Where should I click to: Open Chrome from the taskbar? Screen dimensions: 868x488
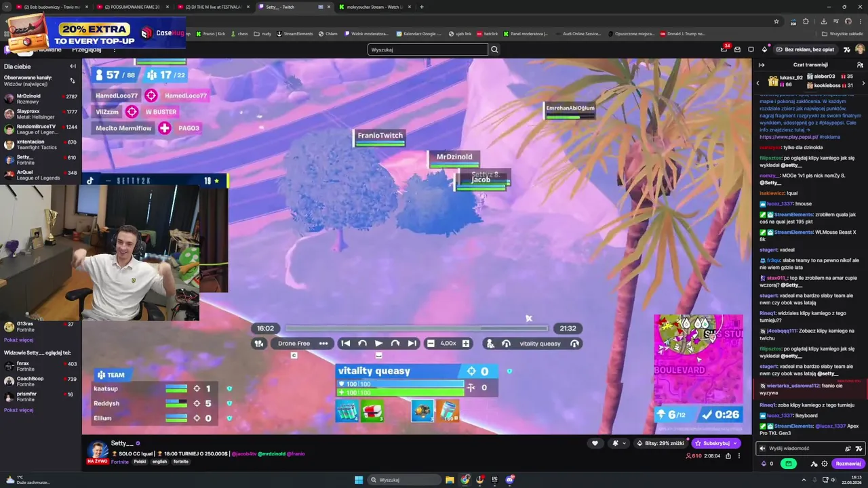click(x=465, y=480)
